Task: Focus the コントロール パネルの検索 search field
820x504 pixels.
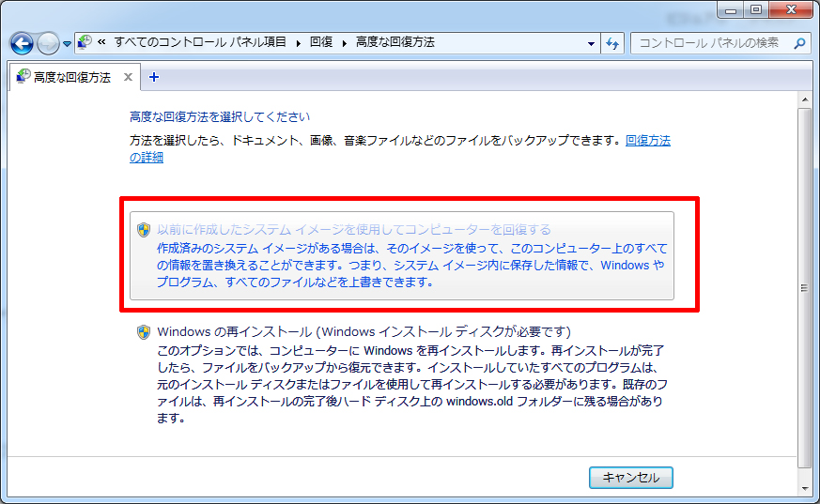Action: click(x=711, y=43)
